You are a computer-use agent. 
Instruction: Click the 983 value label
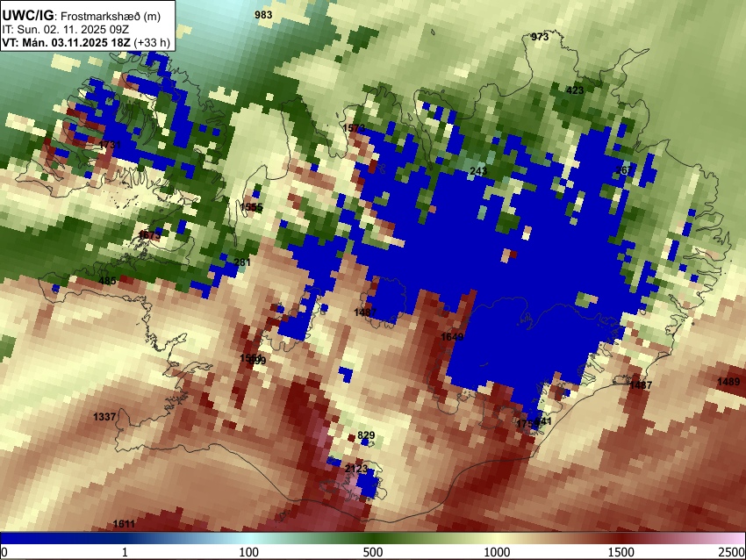click(x=263, y=15)
